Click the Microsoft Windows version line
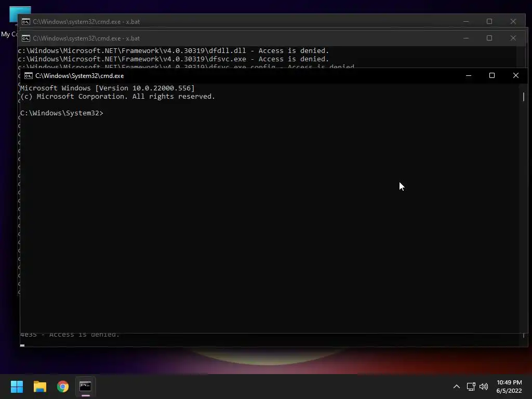 pyautogui.click(x=108, y=88)
